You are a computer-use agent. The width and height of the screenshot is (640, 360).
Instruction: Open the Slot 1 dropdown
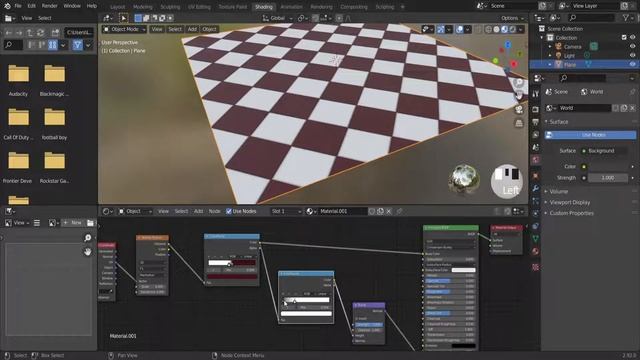[x=286, y=211]
